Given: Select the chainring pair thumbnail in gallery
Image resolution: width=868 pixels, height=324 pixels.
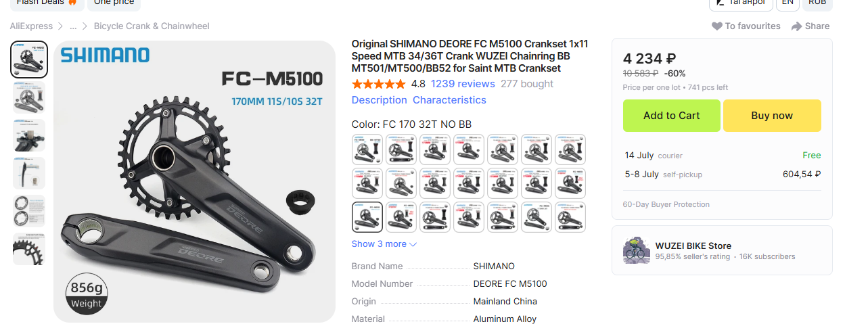Looking at the screenshot, I should pyautogui.click(x=29, y=211).
